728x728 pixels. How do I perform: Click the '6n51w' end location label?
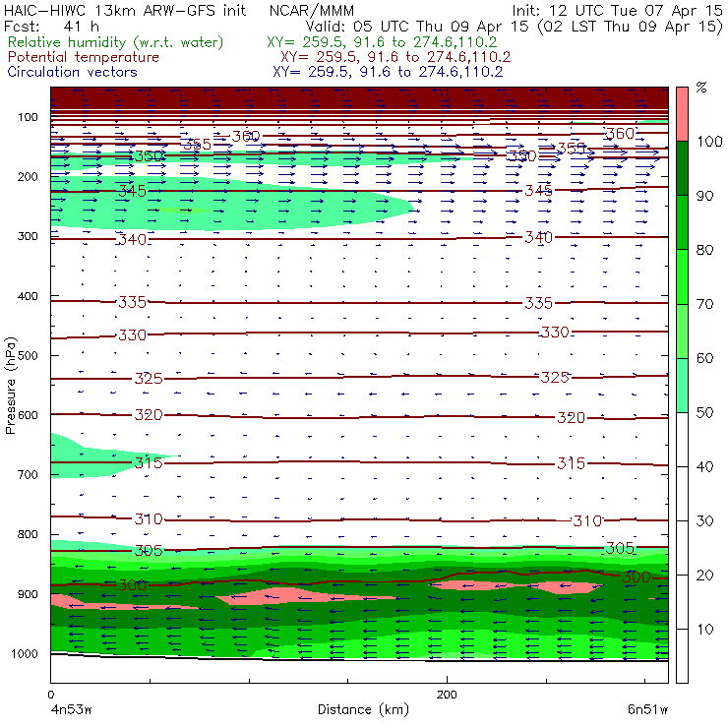[x=647, y=709]
